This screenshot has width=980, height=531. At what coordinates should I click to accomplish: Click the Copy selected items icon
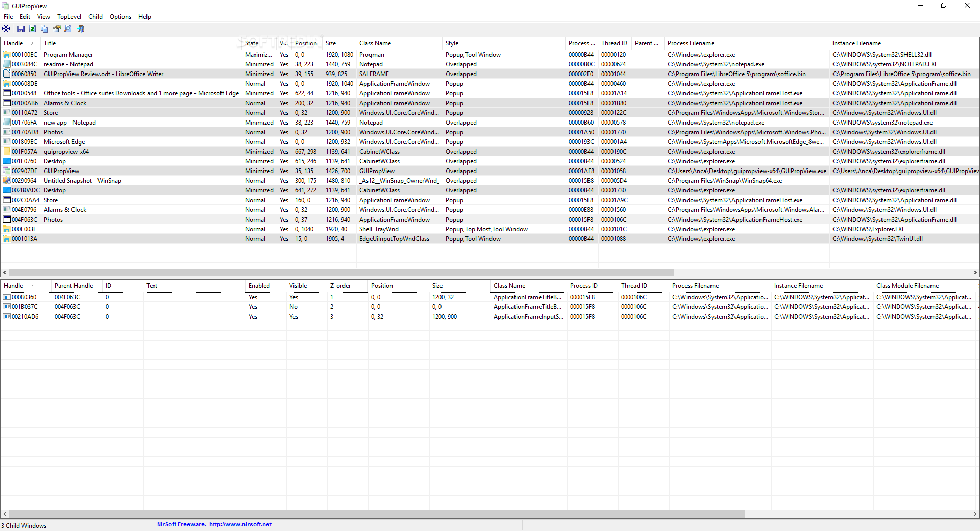click(x=44, y=29)
